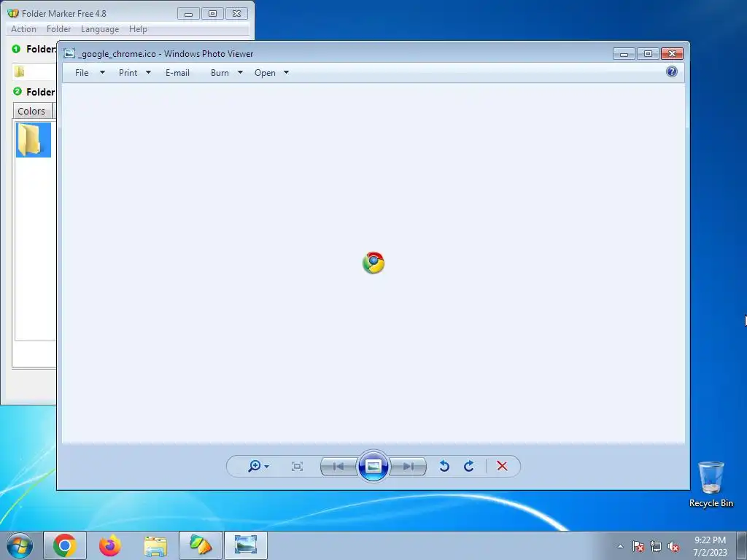Launch Firefox from taskbar
The image size is (747, 560).
110,545
